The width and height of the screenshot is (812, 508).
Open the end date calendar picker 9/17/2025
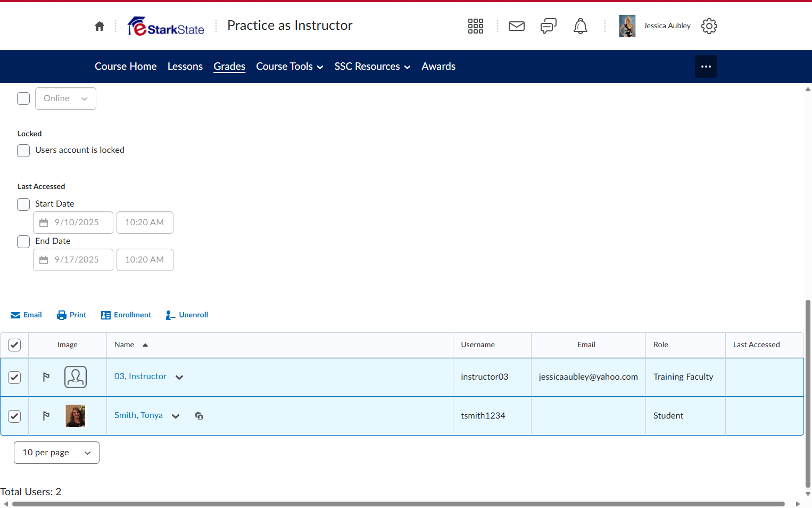(73, 260)
